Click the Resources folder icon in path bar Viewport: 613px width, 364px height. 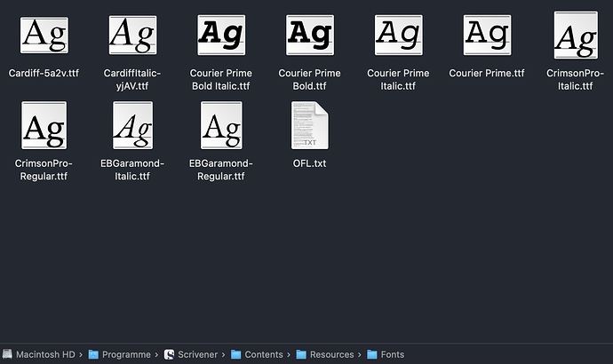click(x=301, y=354)
